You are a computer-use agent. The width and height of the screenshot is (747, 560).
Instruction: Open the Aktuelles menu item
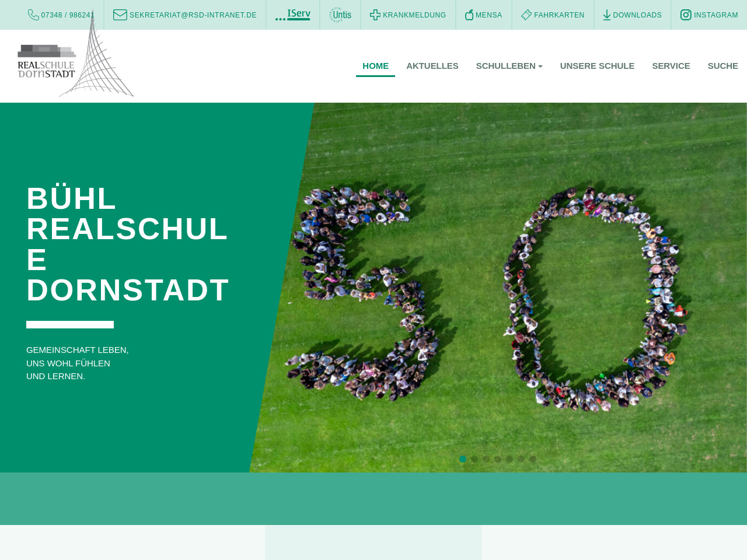[432, 66]
